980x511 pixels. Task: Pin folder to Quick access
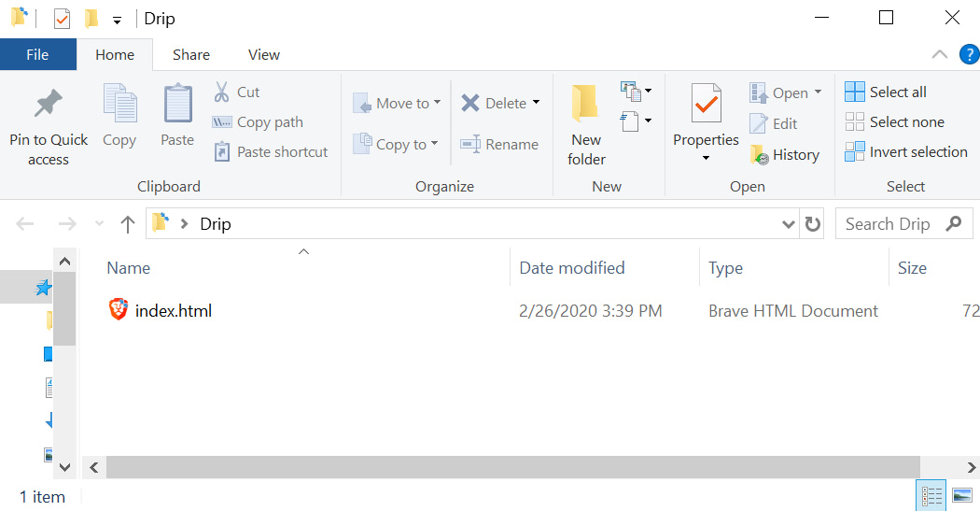pyautogui.click(x=49, y=126)
